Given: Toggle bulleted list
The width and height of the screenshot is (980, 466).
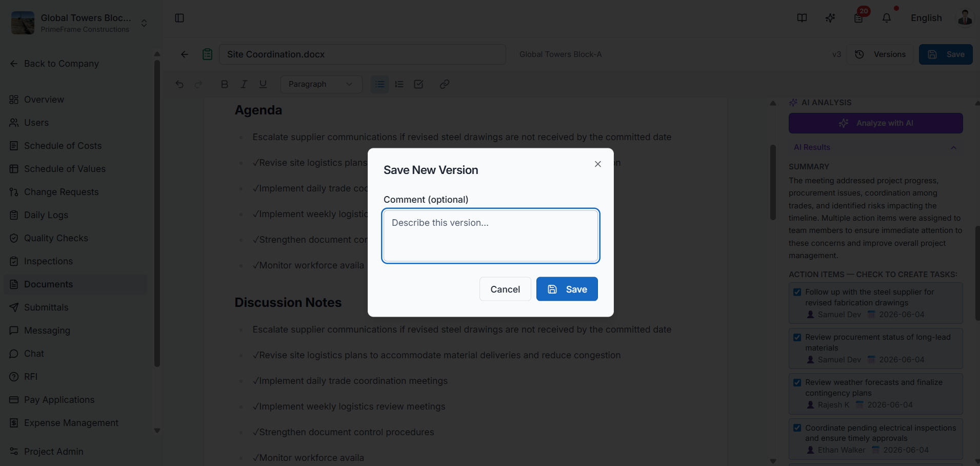Looking at the screenshot, I should [x=379, y=84].
